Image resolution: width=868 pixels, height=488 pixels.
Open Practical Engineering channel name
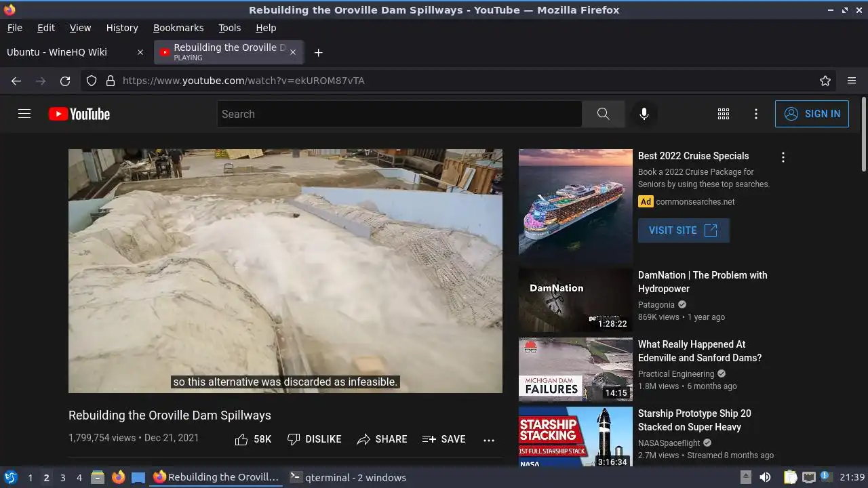point(676,374)
